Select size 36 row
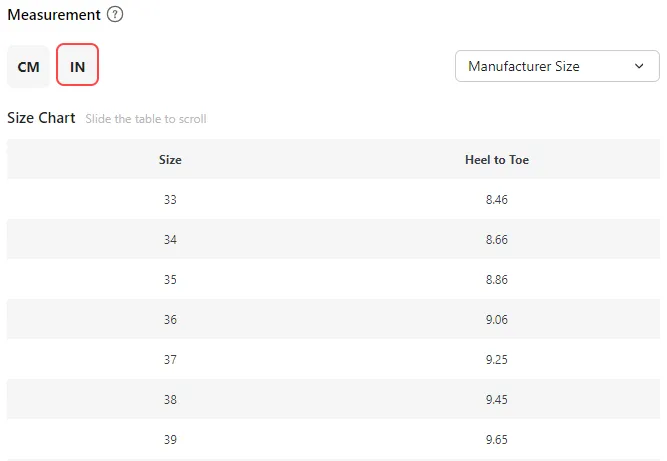Image resolution: width=667 pixels, height=461 pixels. [334, 319]
